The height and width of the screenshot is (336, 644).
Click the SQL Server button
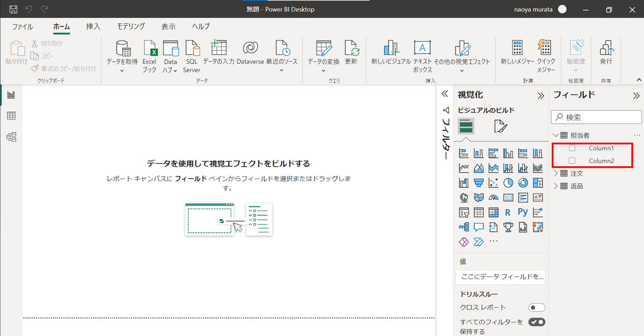(191, 57)
